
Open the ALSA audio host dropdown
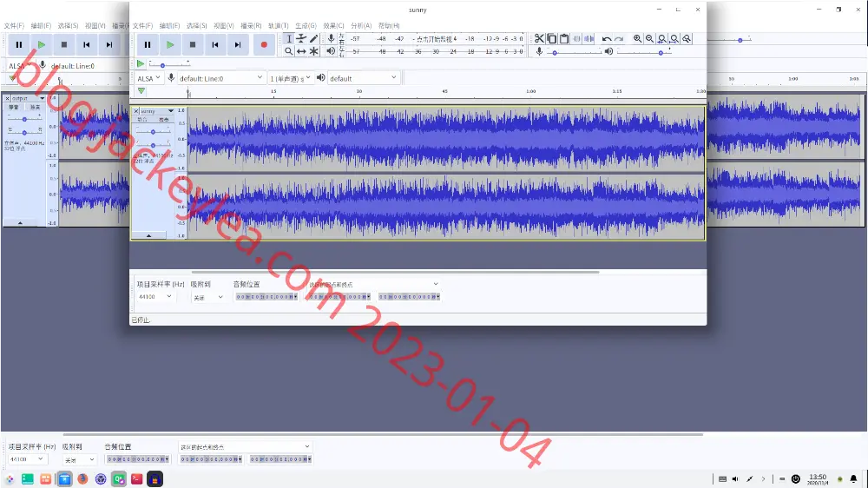pyautogui.click(x=148, y=78)
